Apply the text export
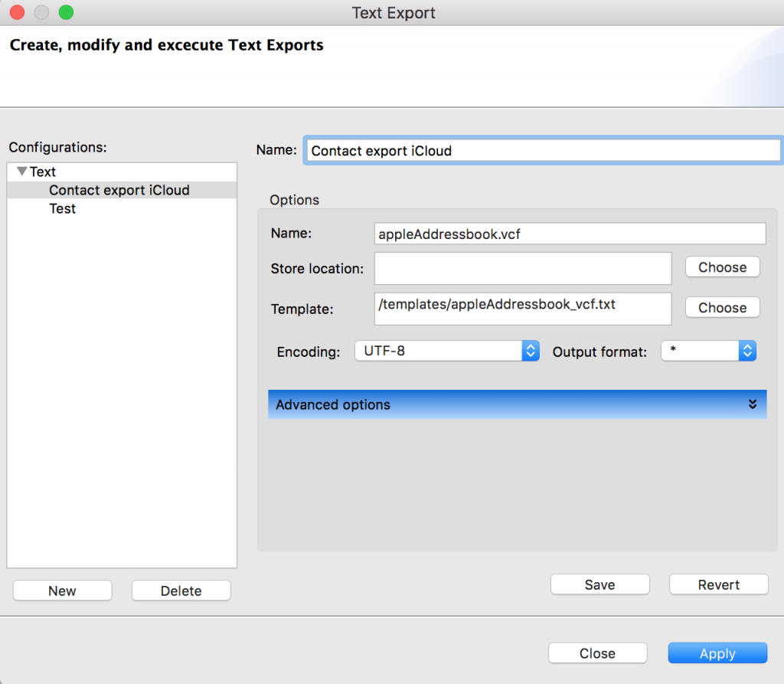Image resolution: width=784 pixels, height=684 pixels. (x=717, y=653)
